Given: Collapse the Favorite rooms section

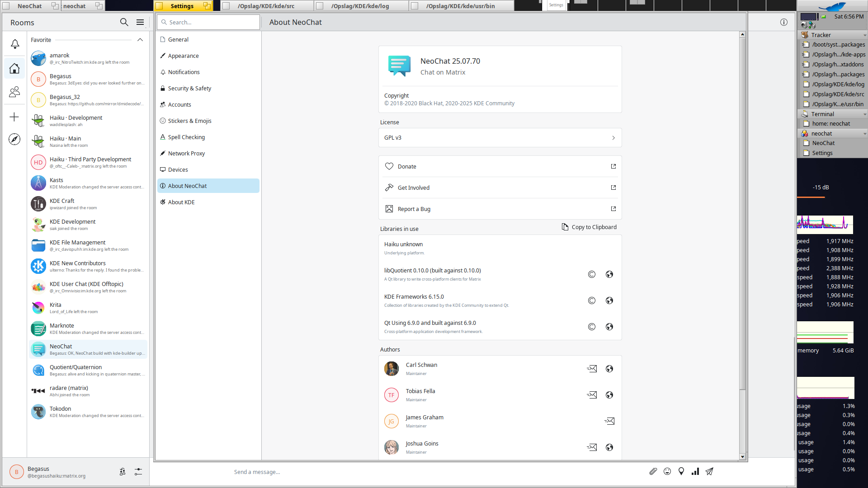Looking at the screenshot, I should pos(140,40).
